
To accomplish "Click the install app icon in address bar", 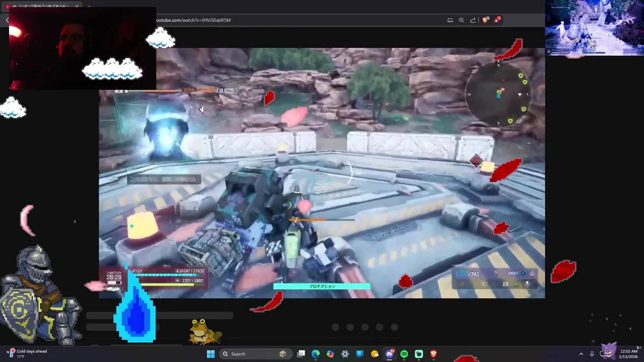I will coord(450,20).
